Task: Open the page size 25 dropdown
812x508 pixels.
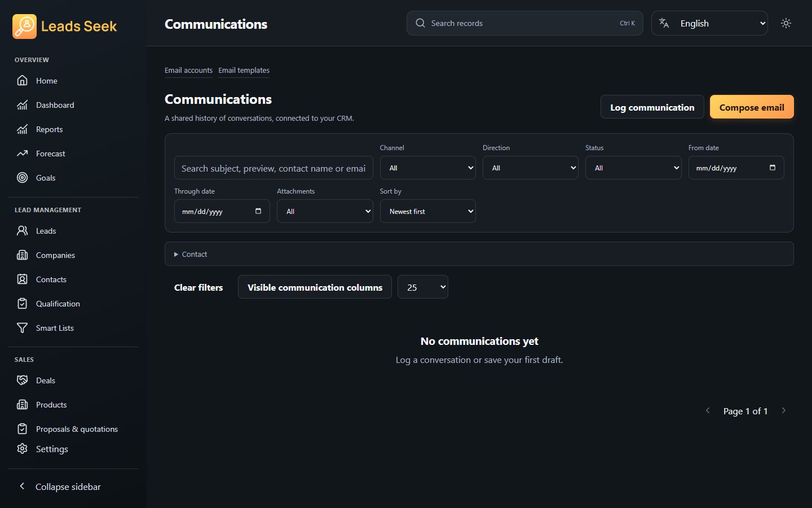Action: [423, 287]
